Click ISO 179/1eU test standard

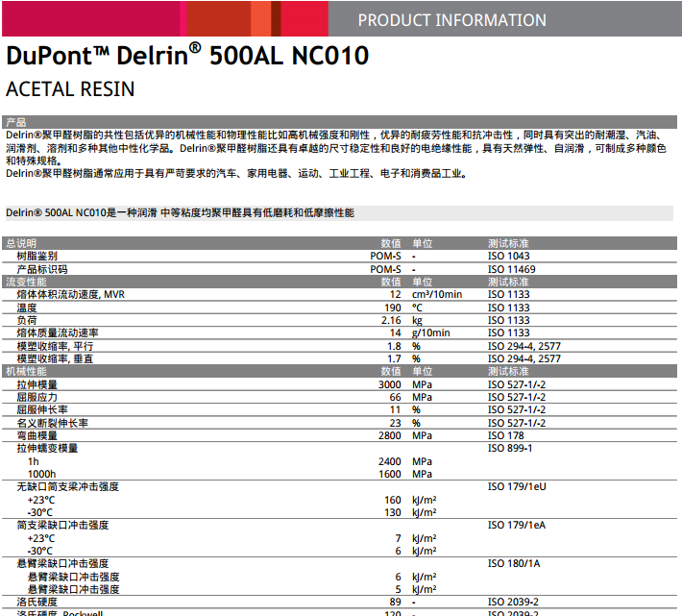click(x=517, y=486)
